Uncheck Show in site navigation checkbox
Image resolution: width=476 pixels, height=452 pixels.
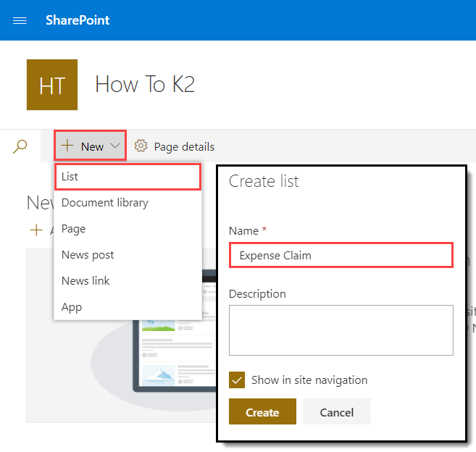[237, 380]
